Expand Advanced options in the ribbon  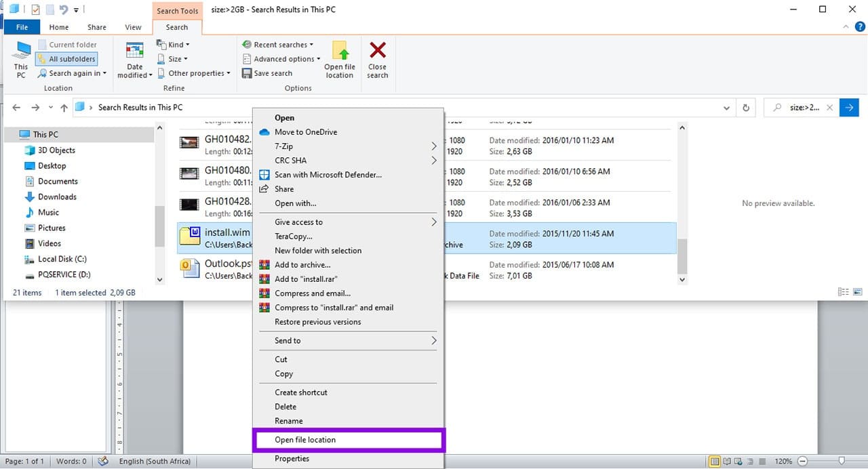point(281,59)
